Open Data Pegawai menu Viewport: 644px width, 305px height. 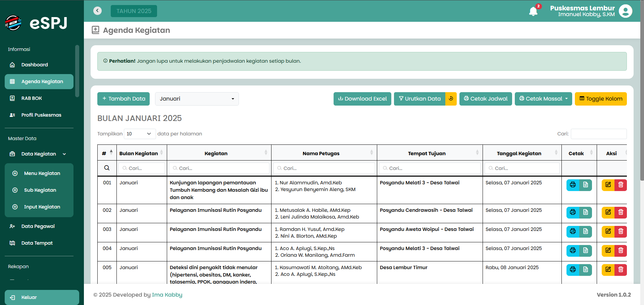pyautogui.click(x=39, y=226)
